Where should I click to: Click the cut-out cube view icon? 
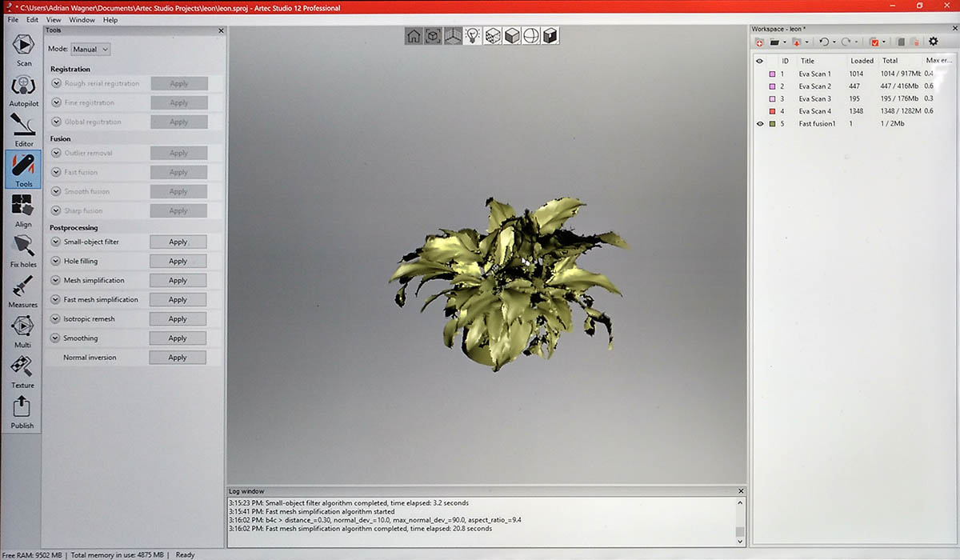pos(550,35)
